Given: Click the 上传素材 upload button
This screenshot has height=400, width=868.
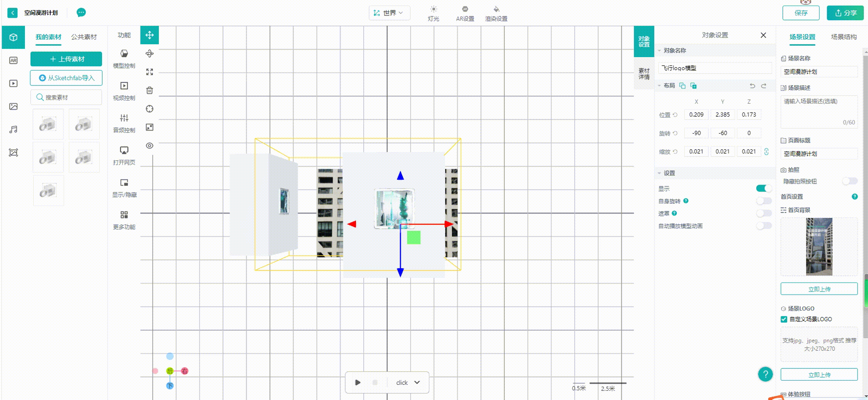Looking at the screenshot, I should 66,59.
